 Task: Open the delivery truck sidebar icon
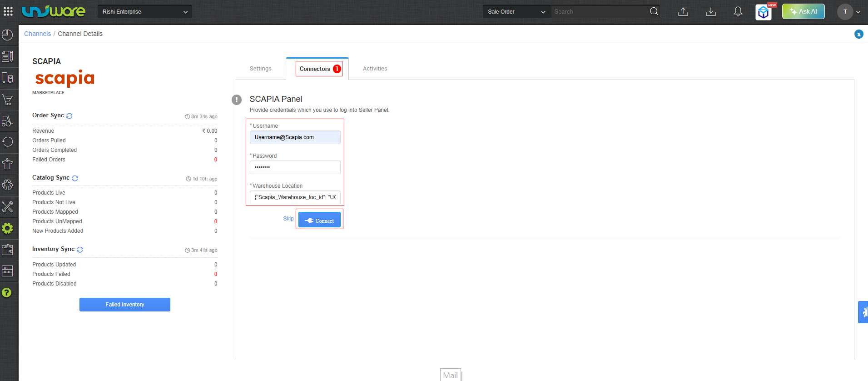pos(8,78)
